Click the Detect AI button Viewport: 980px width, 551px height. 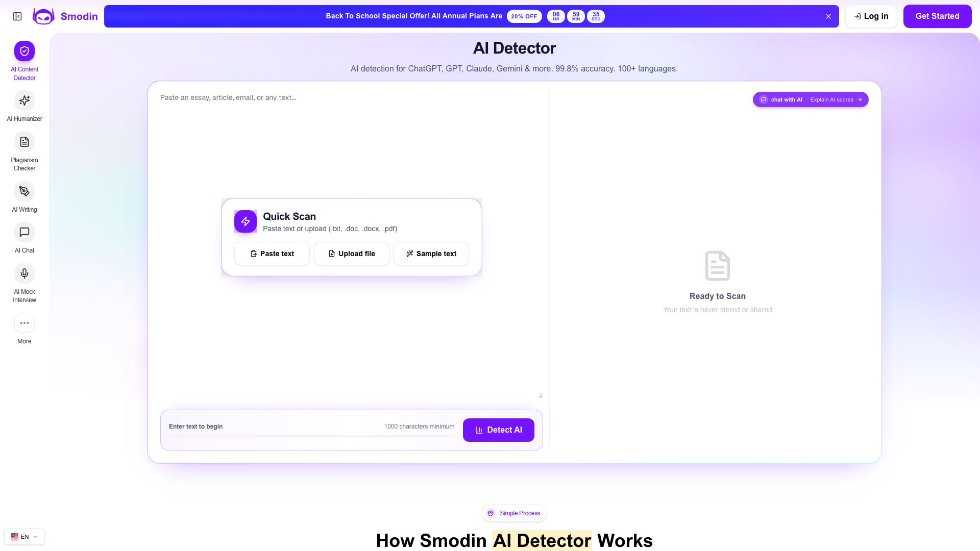[499, 430]
